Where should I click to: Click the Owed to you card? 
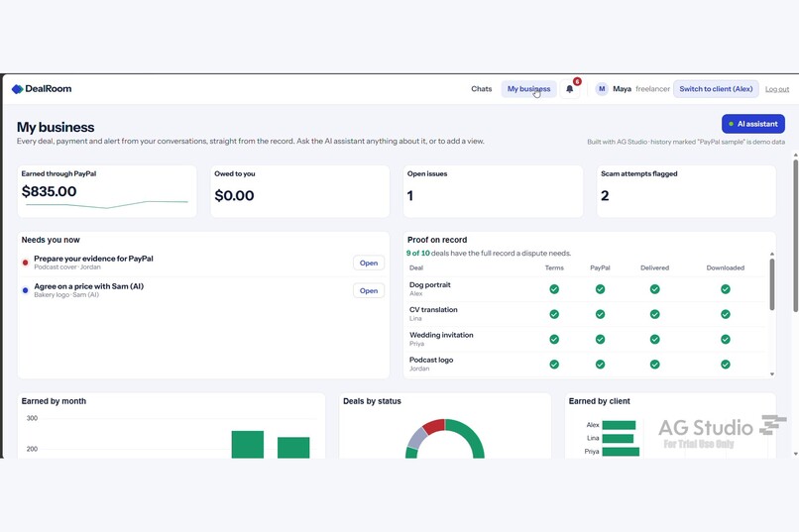pyautogui.click(x=299, y=191)
